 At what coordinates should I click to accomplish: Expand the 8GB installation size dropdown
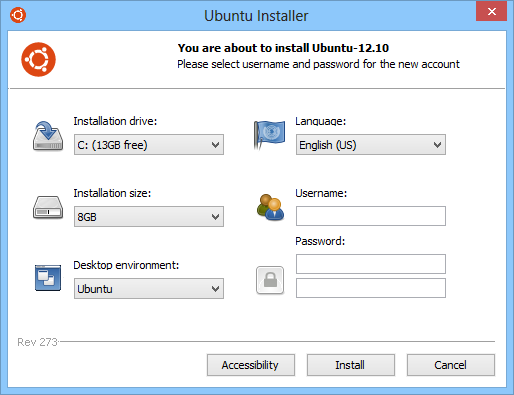(x=149, y=217)
